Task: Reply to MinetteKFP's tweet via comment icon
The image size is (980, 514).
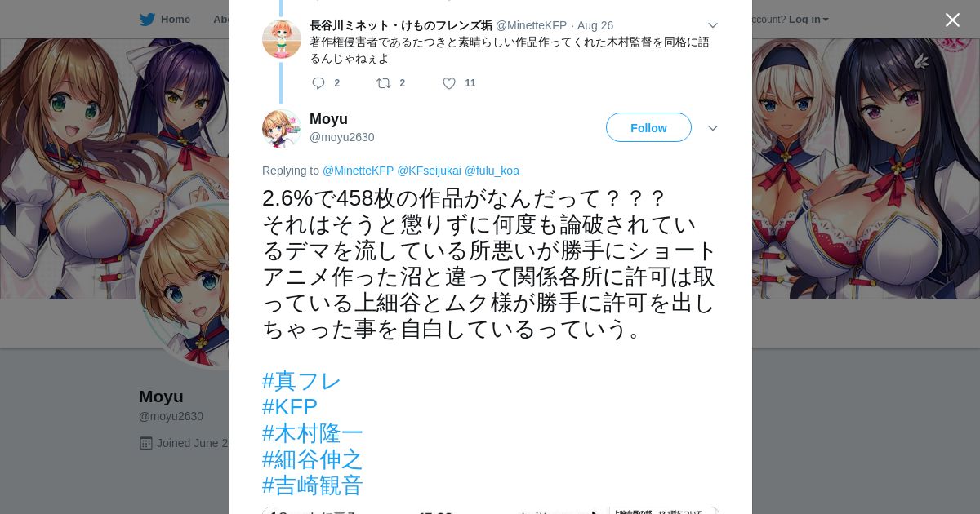Action: pyautogui.click(x=318, y=83)
